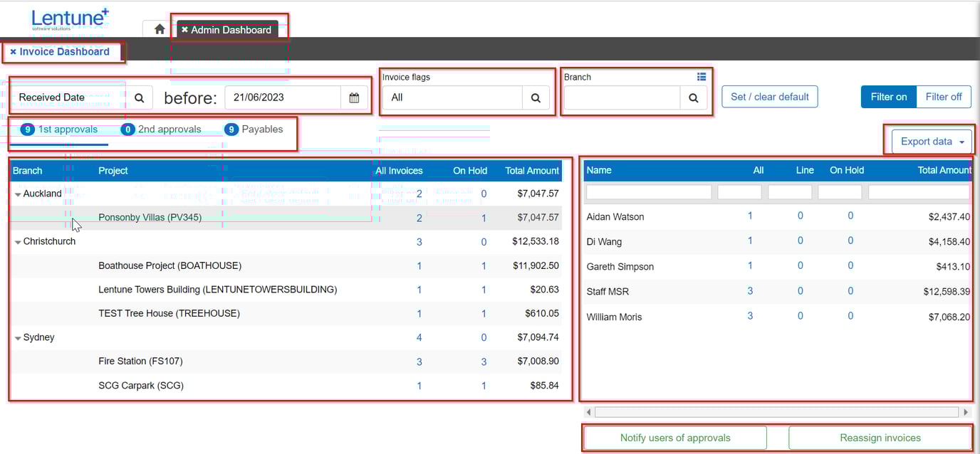980x454 pixels.
Task: Close the Invoice Dashboard sub-tab
Action: [x=13, y=52]
